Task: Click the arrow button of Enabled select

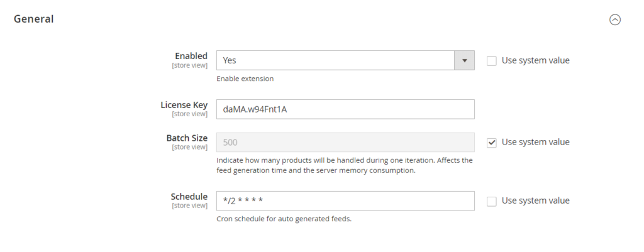Action: click(464, 60)
